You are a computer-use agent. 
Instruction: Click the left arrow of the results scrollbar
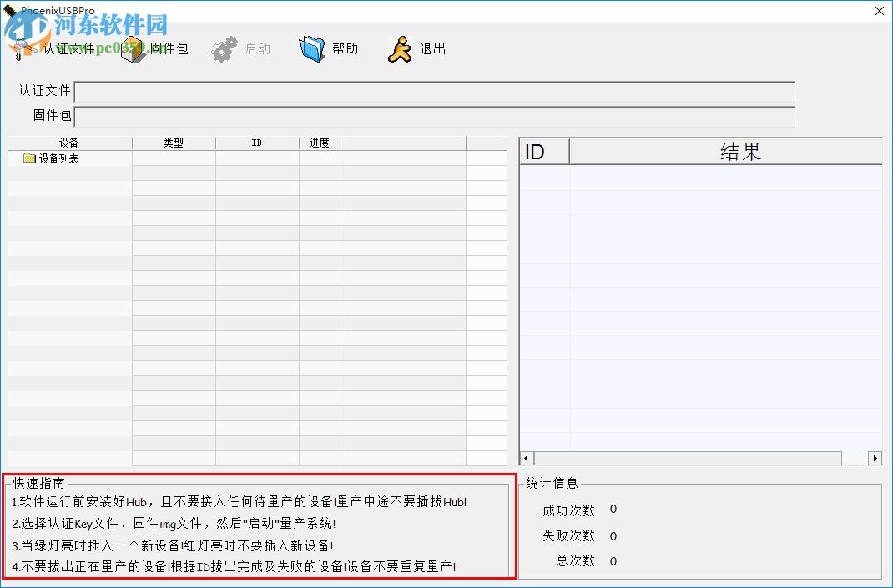tap(525, 458)
